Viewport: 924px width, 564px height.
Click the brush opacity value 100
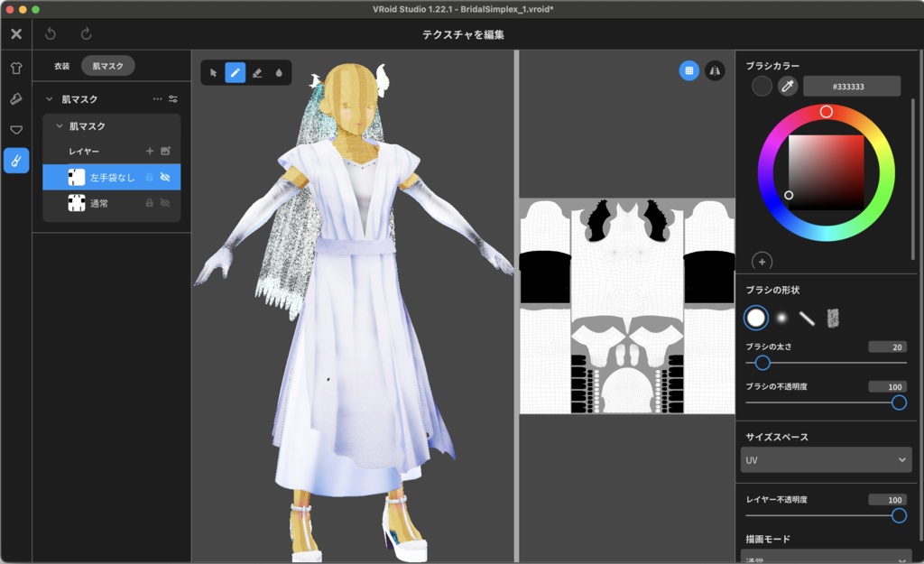[888, 386]
